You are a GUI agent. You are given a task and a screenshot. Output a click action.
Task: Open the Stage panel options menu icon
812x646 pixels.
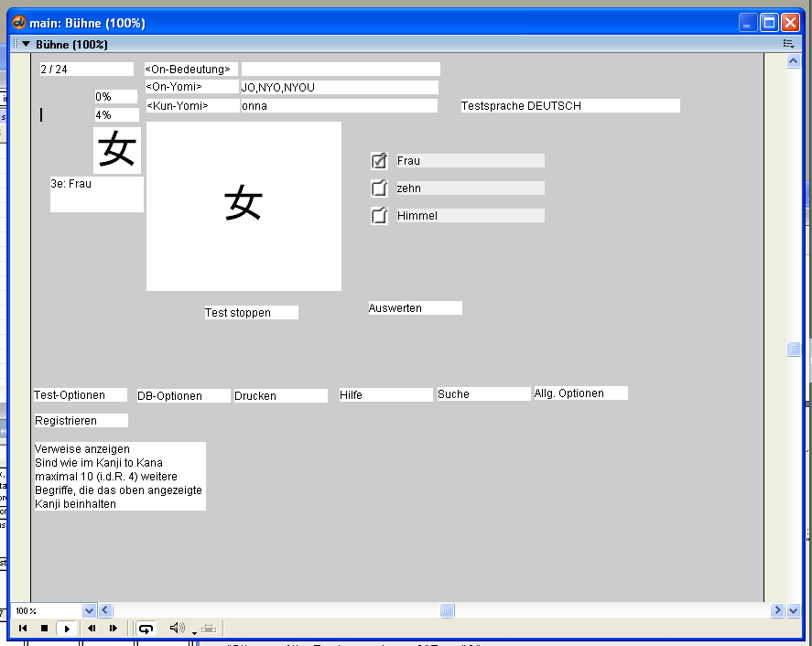coord(787,44)
